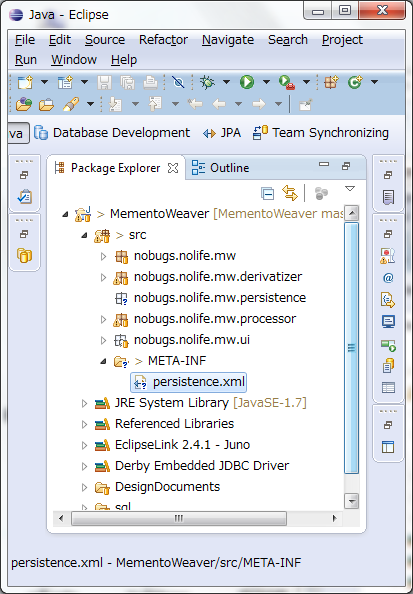Switch to the Outline tab
Screen dimensions: 413x594
[x=221, y=168]
